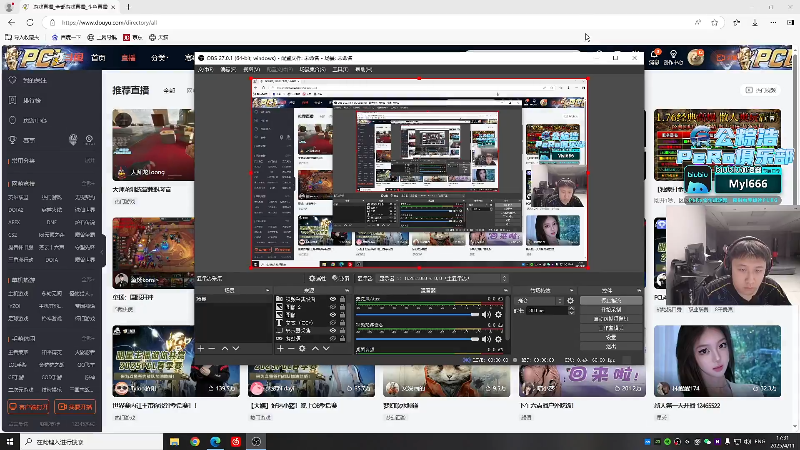Open the browser Settings and more ellipsis
The image size is (800, 450).
tap(773, 22)
